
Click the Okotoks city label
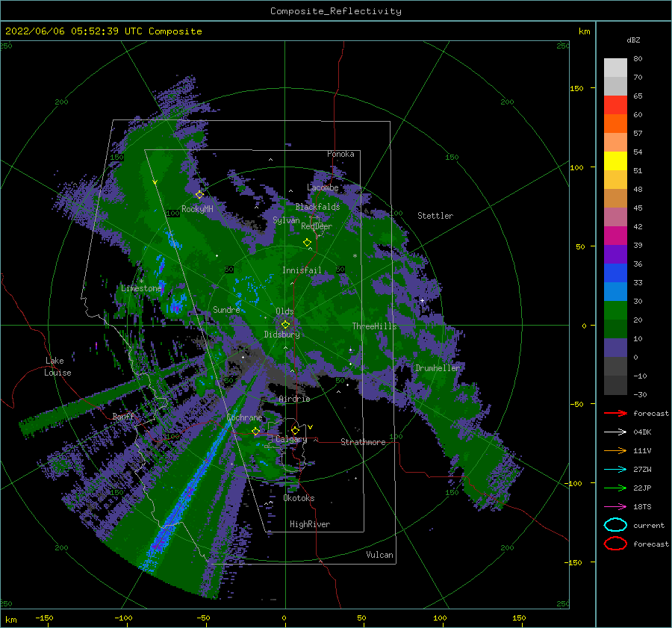[x=299, y=498]
